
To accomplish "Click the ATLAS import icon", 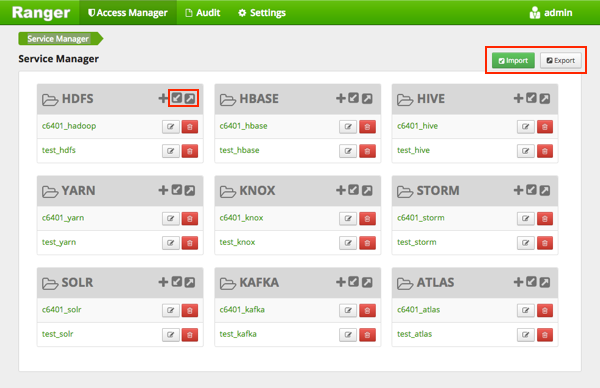I will [531, 282].
